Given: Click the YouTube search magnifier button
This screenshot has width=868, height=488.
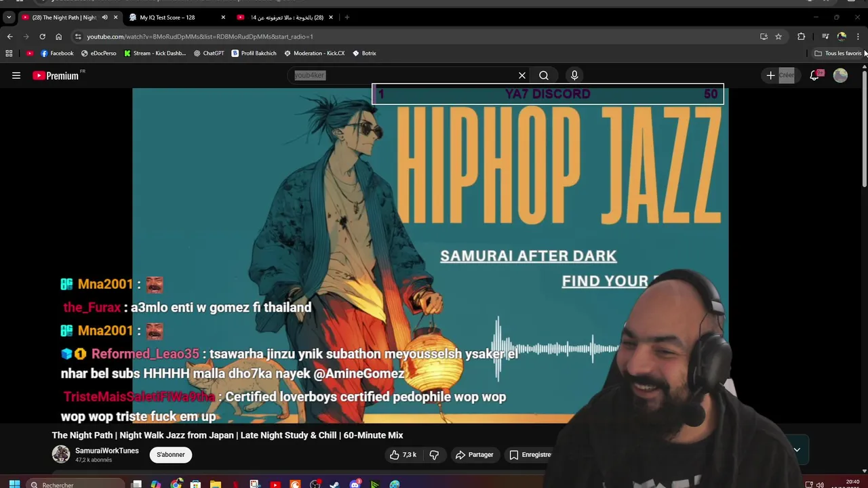Looking at the screenshot, I should tap(544, 76).
